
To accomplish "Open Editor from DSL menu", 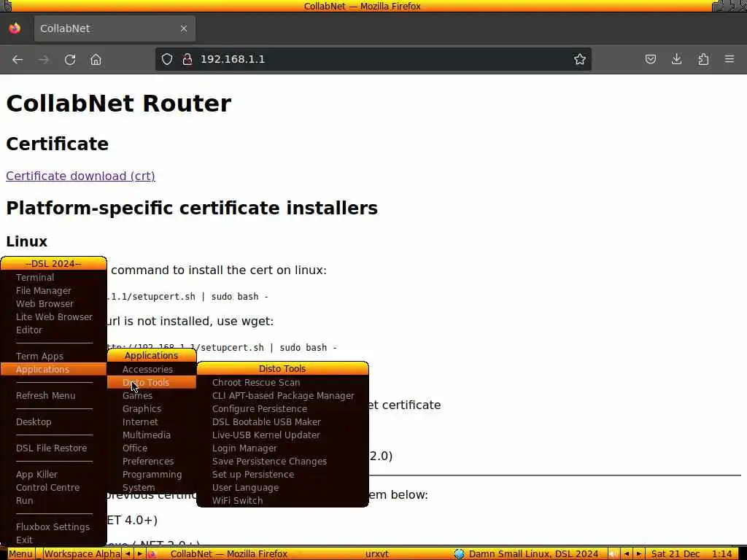I will tap(53, 330).
